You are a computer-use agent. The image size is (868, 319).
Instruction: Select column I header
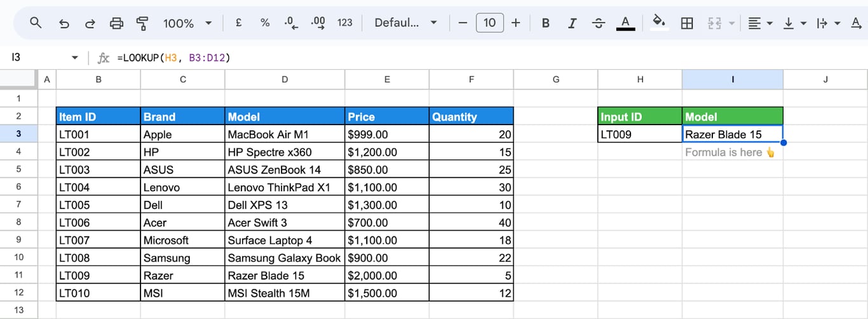click(733, 79)
